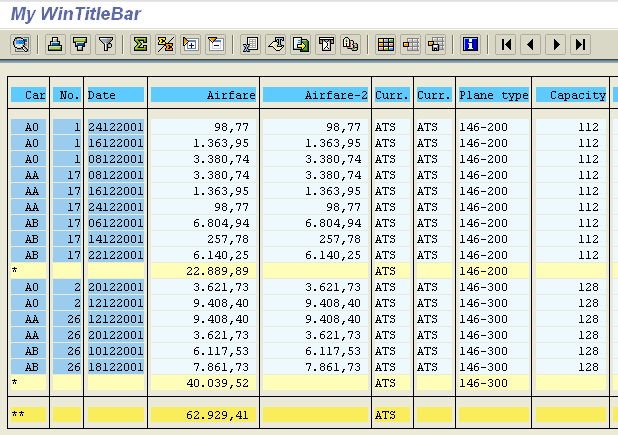Click 146-200 in the yellow subtotal row
Image resolution: width=618 pixels, height=435 pixels.
[x=493, y=271]
